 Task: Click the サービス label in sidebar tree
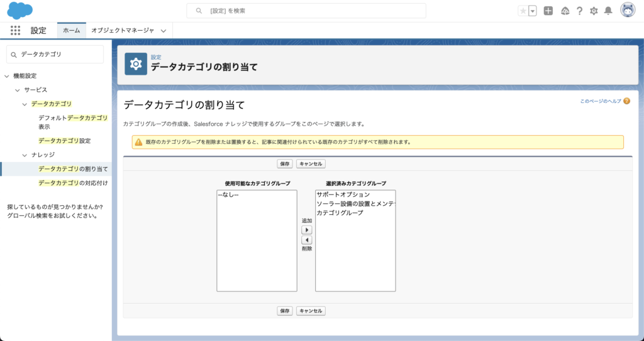tap(35, 90)
